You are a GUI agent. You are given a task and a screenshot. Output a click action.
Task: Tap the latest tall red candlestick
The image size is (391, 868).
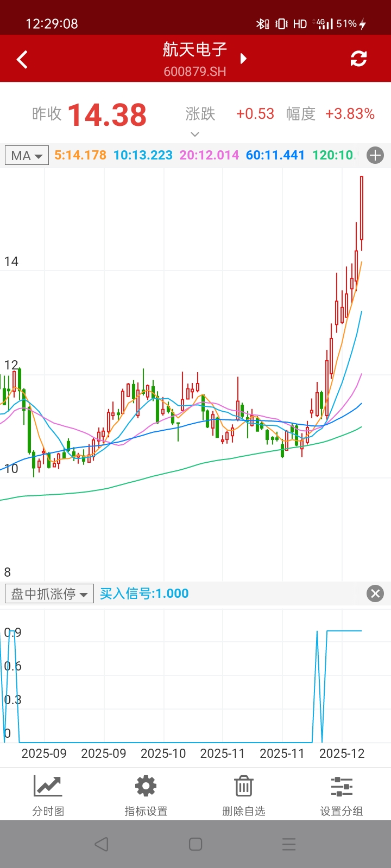[x=362, y=209]
